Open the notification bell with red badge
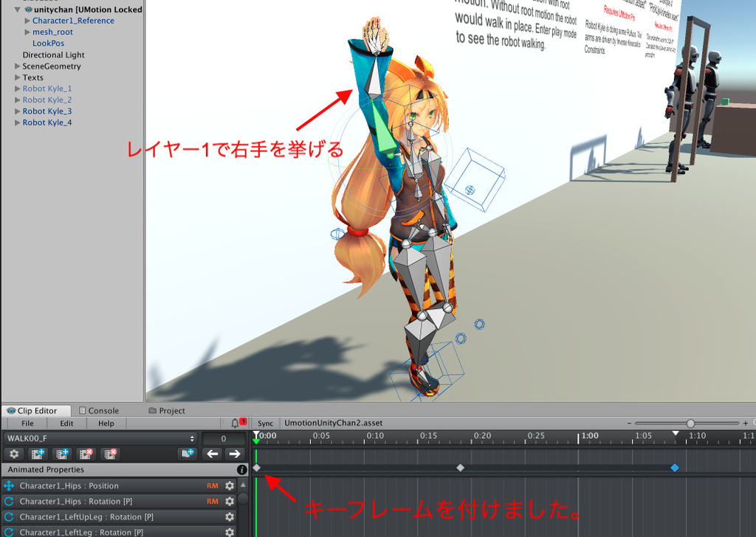 pos(238,423)
